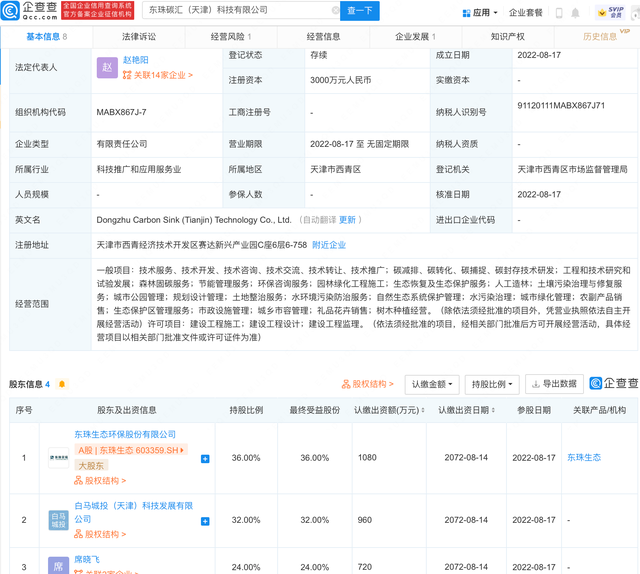Select registered capital 3000万元人民币

tap(341, 80)
